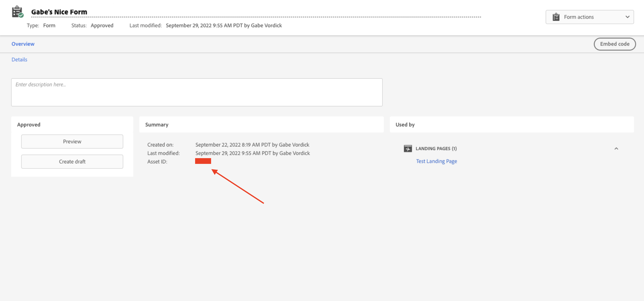This screenshot has width=644, height=301.
Task: Click the Create draft button
Action: (x=72, y=161)
